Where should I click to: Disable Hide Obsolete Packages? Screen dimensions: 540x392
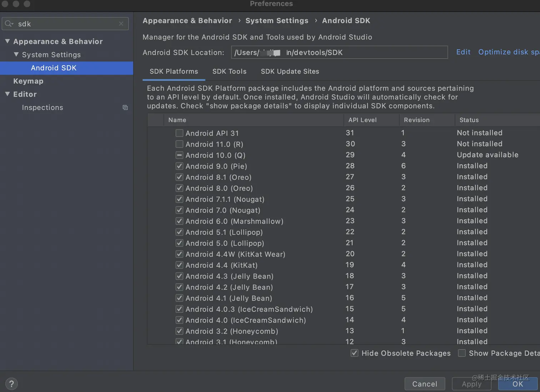[x=354, y=353]
